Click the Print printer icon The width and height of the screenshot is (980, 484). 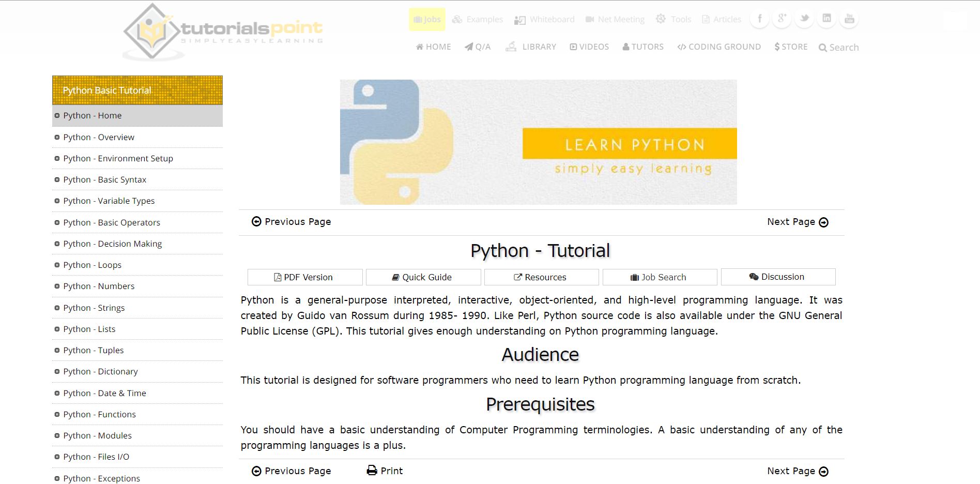click(372, 471)
